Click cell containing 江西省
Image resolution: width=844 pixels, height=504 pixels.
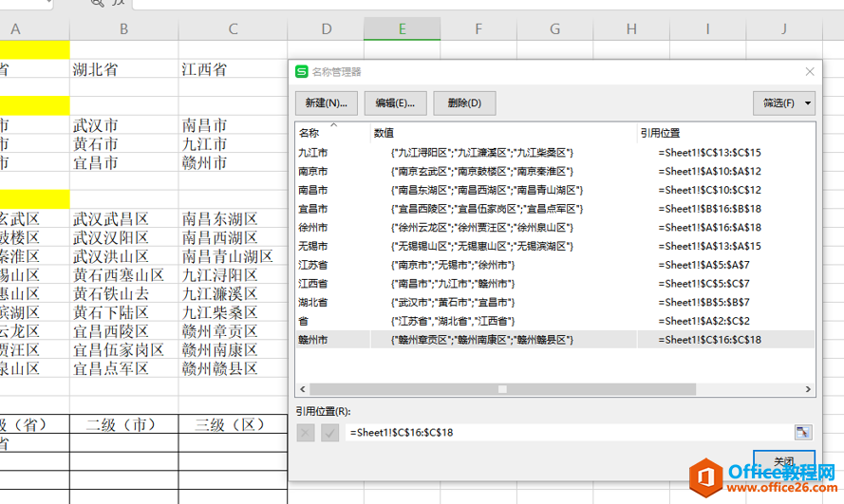pyautogui.click(x=233, y=69)
